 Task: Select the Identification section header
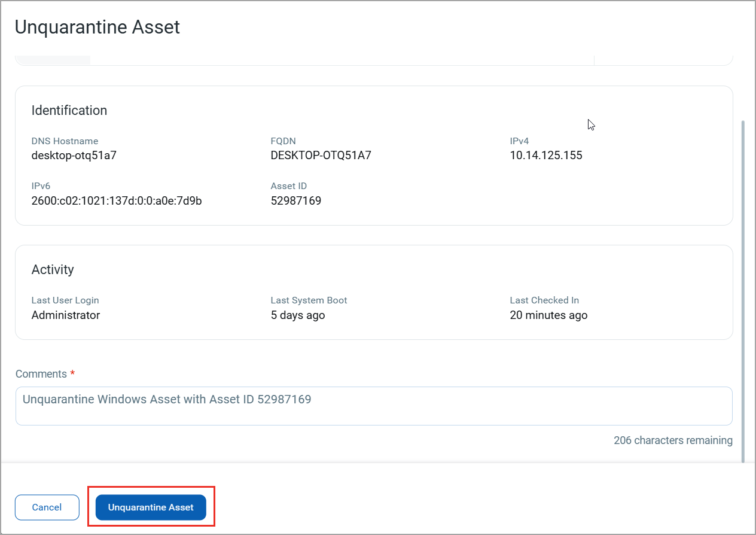(69, 110)
